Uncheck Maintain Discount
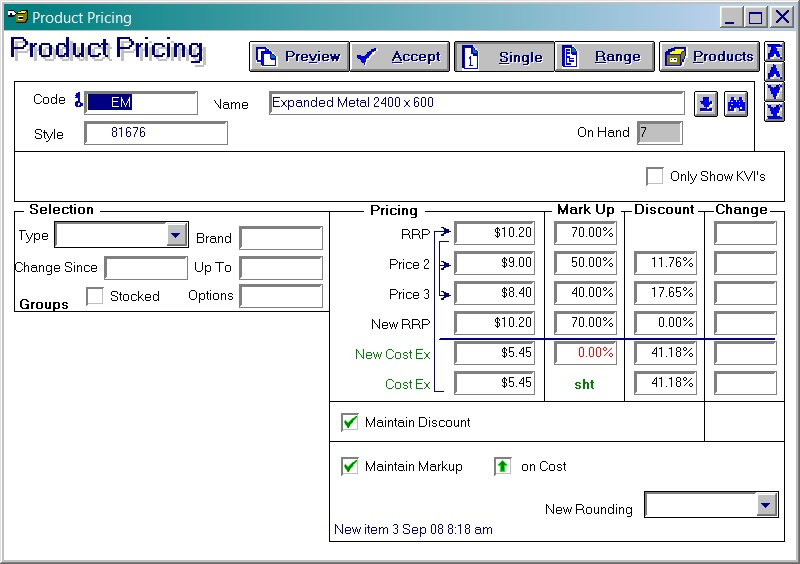 (350, 422)
